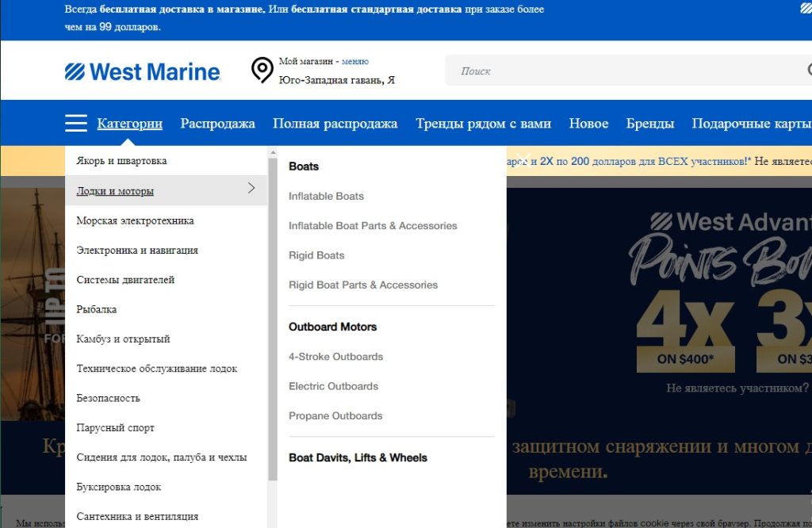Open Propane Outboards link

(x=335, y=415)
